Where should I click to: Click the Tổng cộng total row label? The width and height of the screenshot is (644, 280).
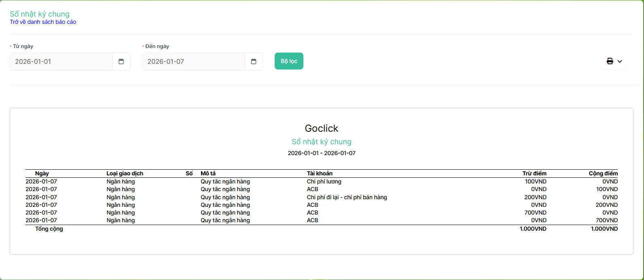[49, 229]
